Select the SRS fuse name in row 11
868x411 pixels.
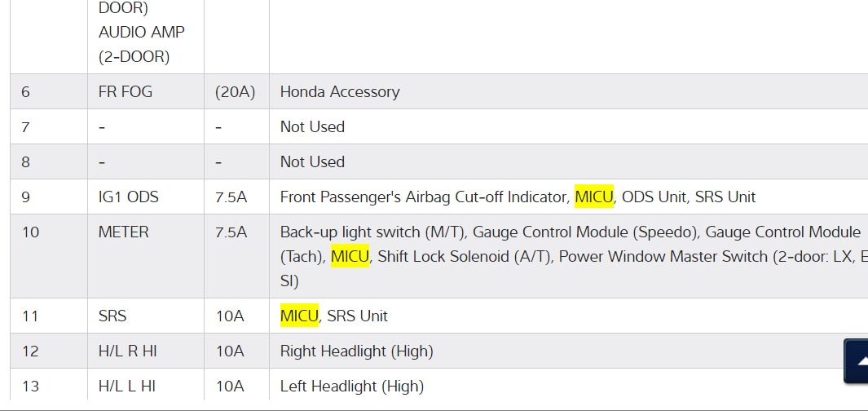[112, 316]
